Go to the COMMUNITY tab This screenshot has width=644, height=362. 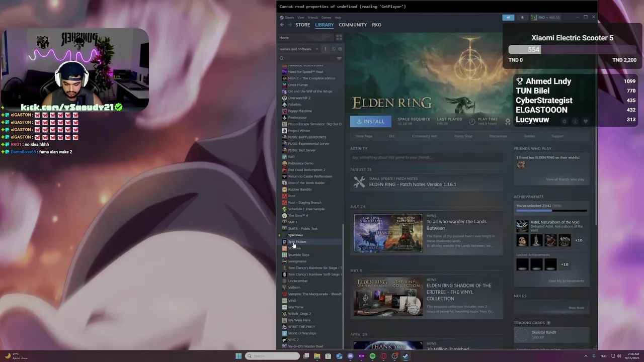(x=353, y=25)
